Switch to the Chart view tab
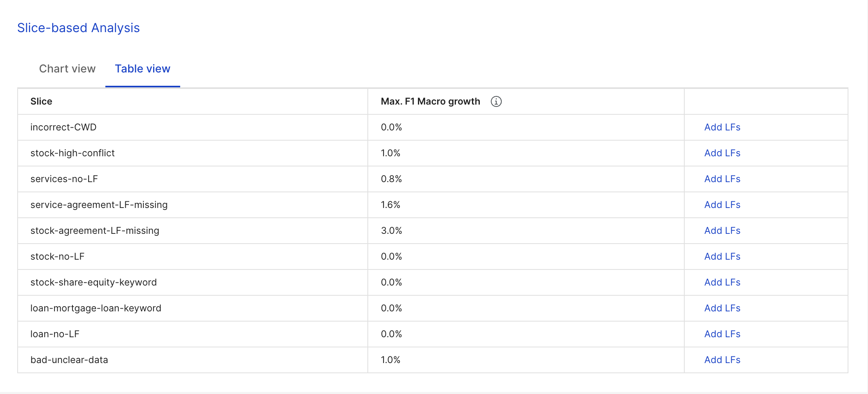868x394 pixels. click(67, 69)
